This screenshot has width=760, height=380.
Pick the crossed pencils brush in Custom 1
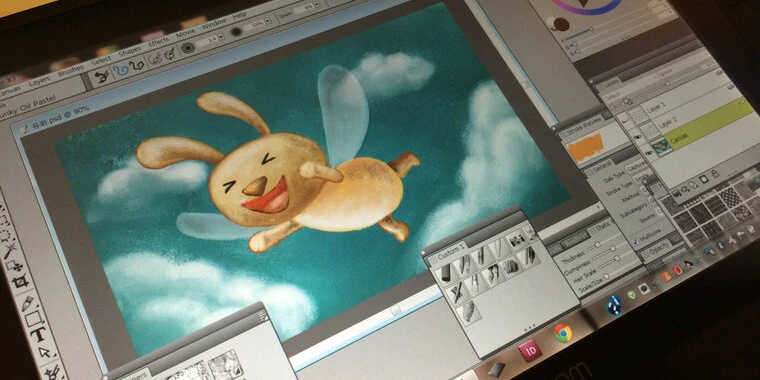458,293
